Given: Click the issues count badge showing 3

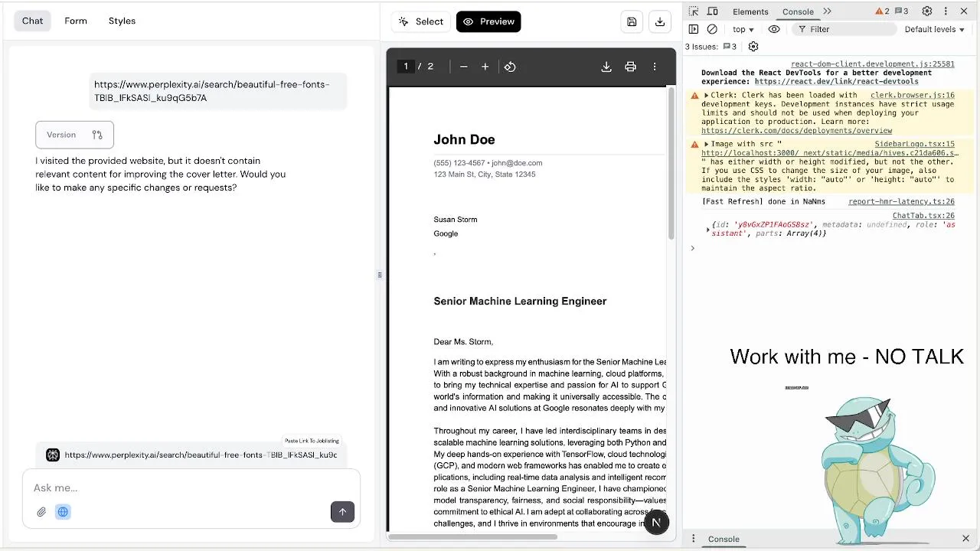Looking at the screenshot, I should [901, 11].
